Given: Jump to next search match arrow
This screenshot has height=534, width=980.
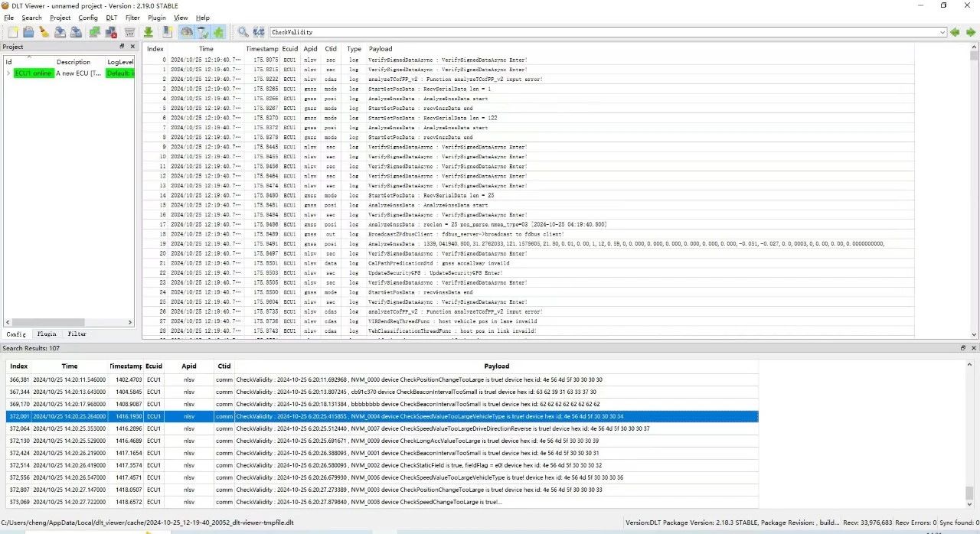Looking at the screenshot, I should click(970, 32).
